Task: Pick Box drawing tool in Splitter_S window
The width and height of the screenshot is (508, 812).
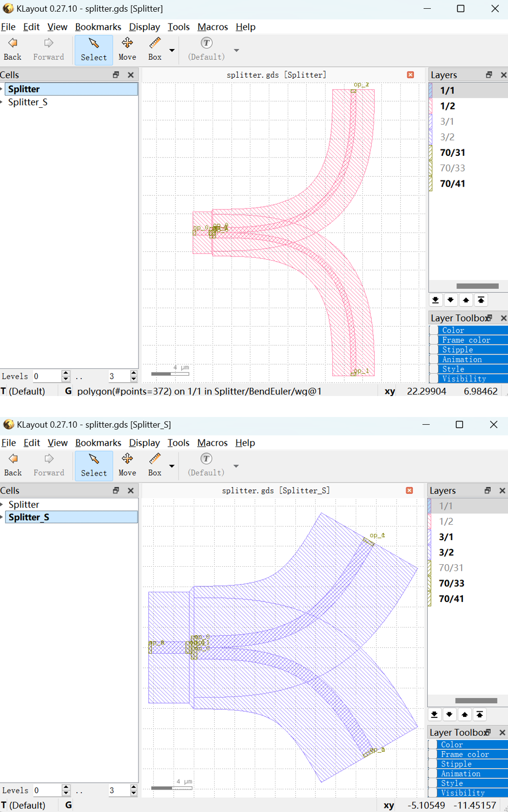Action: coord(155,465)
